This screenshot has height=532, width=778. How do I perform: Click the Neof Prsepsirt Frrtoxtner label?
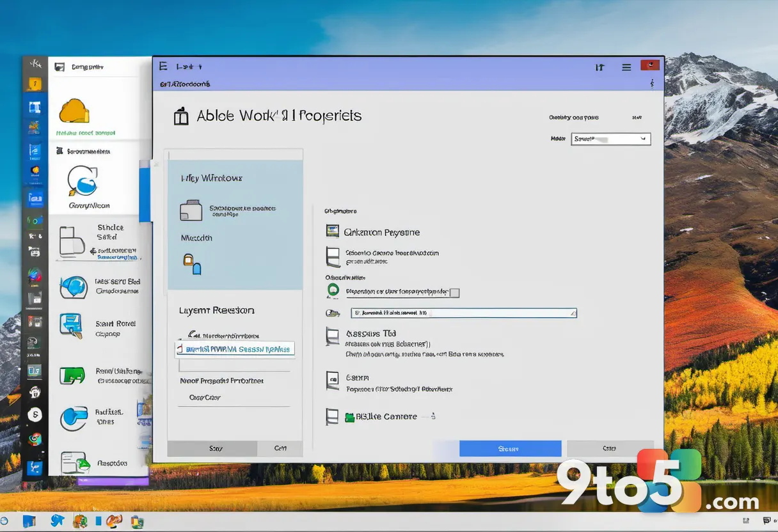[221, 380]
